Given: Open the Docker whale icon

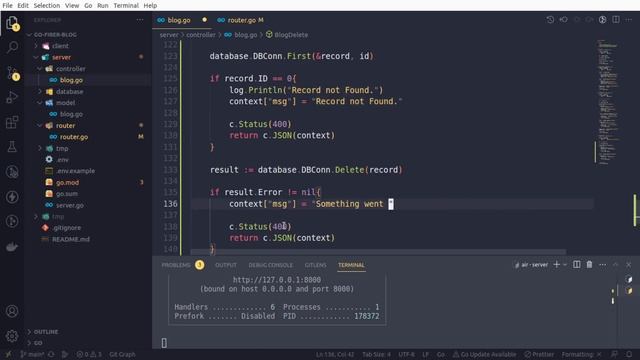Looking at the screenshot, I should 12,247.
